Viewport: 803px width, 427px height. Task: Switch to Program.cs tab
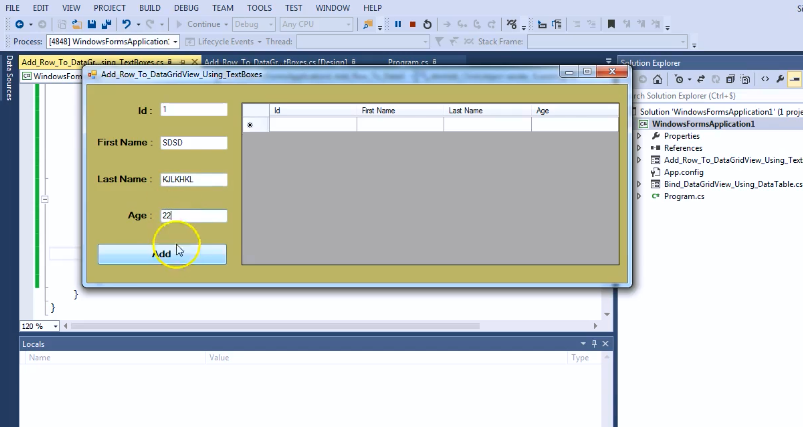click(412, 62)
